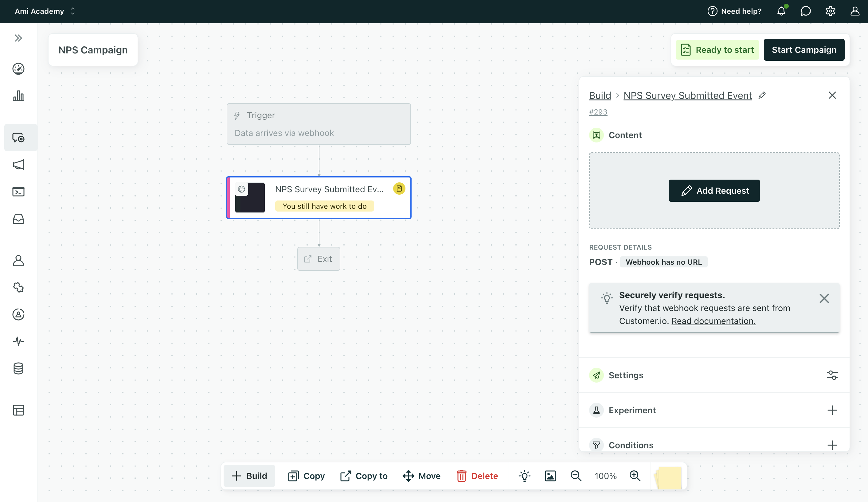
Task: Select the NPS Survey Submitted Event node
Action: tap(319, 198)
